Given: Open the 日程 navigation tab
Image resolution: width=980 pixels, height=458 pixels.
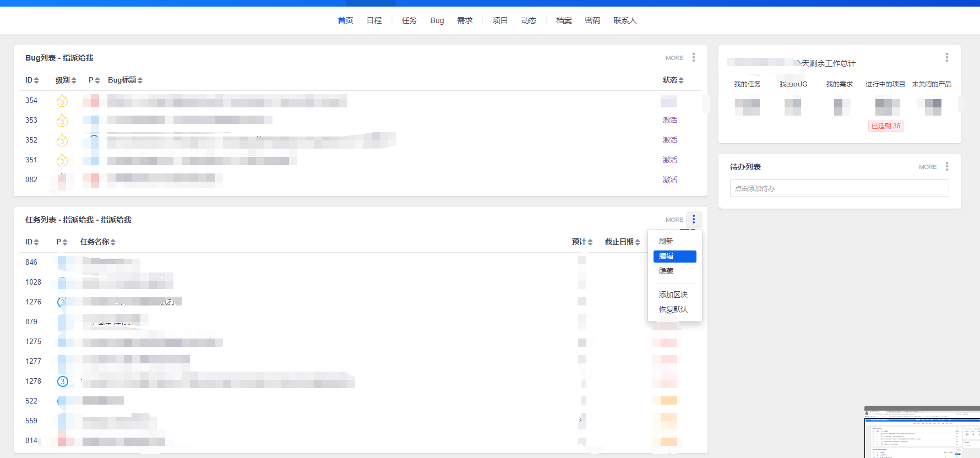Looking at the screenshot, I should (x=374, y=20).
